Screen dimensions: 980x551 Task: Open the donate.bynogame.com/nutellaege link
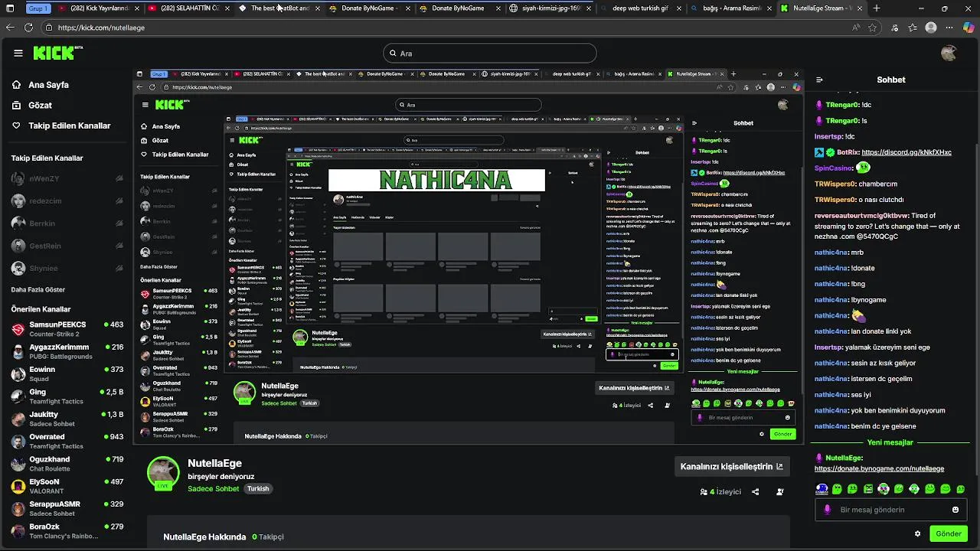pos(879,468)
